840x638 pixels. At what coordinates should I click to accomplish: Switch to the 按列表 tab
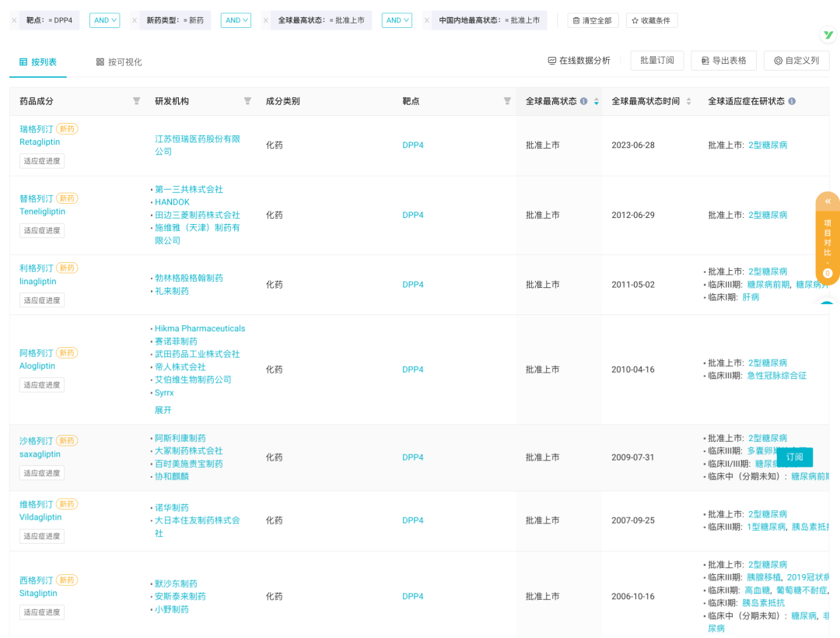point(38,62)
